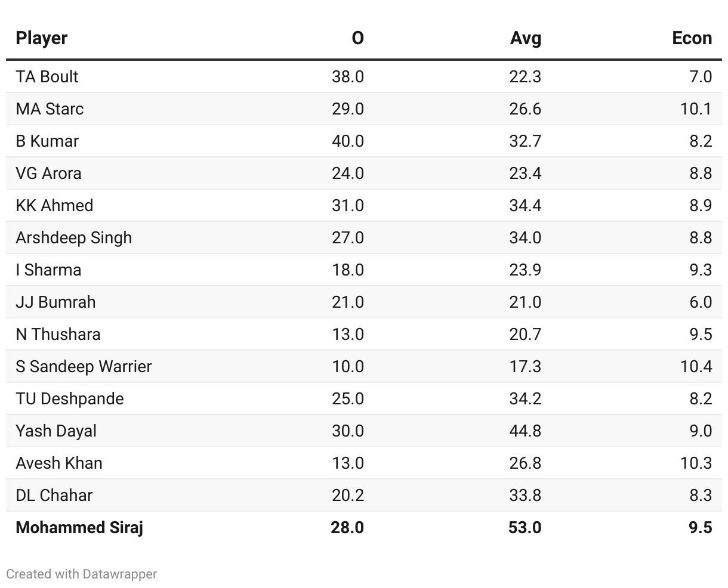Open the Created with Datawrapper link

tap(82, 574)
